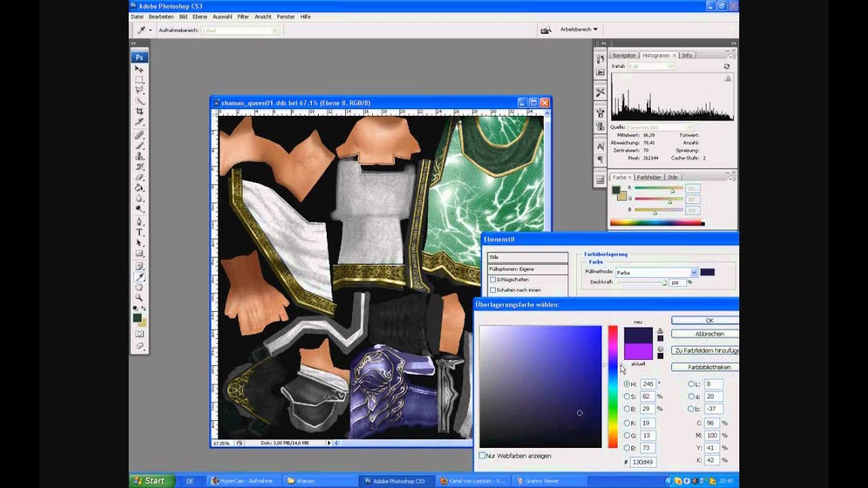Viewport: 868px width, 488px height.
Task: Open the Ebene menu
Action: 200,16
